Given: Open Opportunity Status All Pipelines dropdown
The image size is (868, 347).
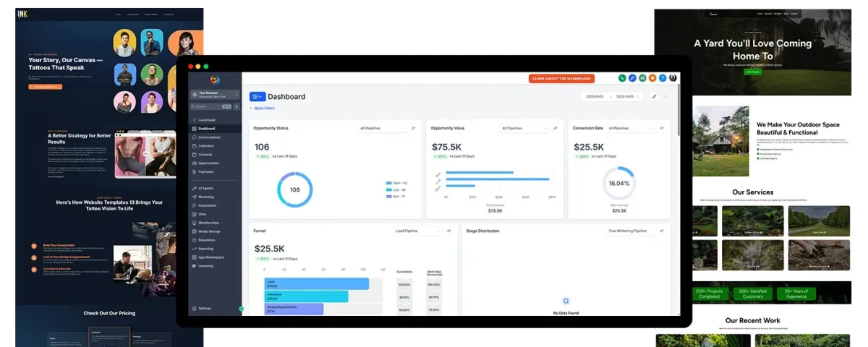Looking at the screenshot, I should pos(383,128).
